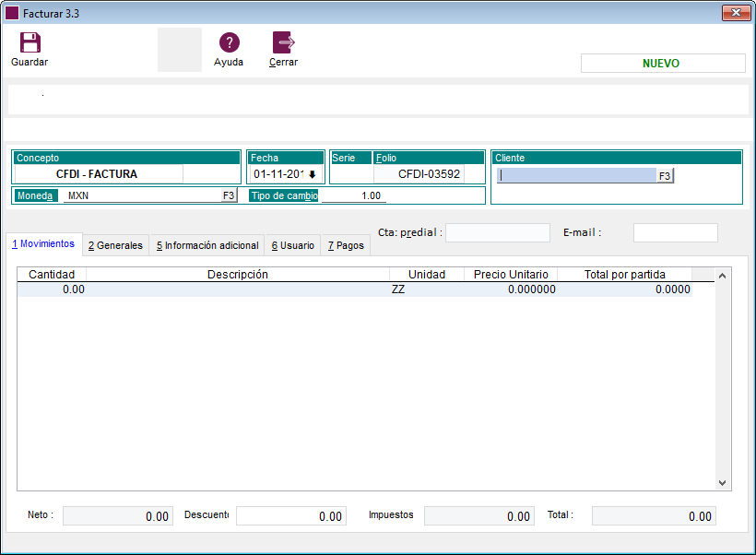Click the Descuento amount field

(x=290, y=516)
